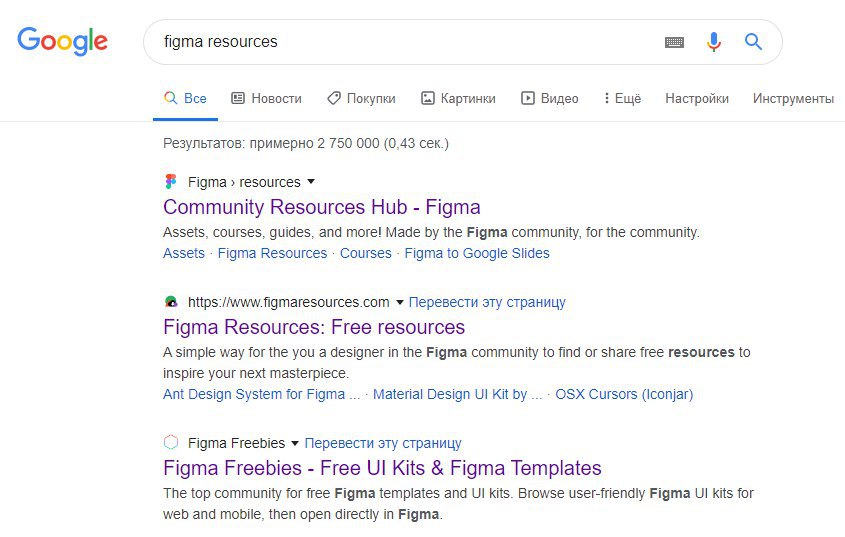Click the blue magnifier search button
The height and width of the screenshot is (537, 845).
[753, 41]
